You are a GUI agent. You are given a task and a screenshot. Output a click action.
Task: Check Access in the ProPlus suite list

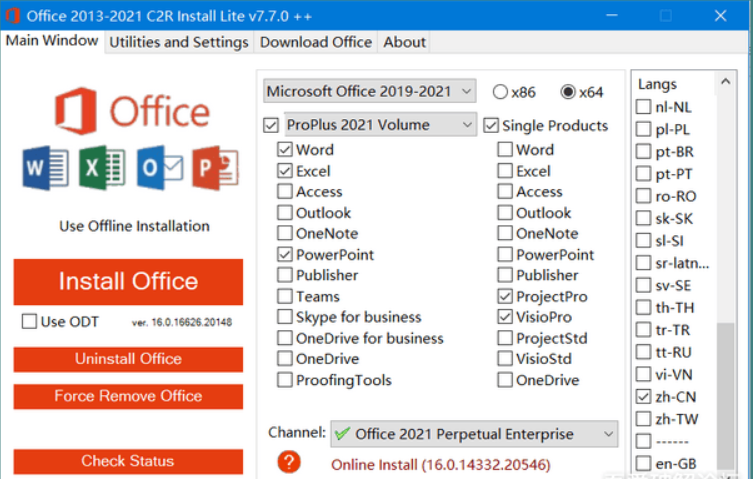pyautogui.click(x=285, y=191)
